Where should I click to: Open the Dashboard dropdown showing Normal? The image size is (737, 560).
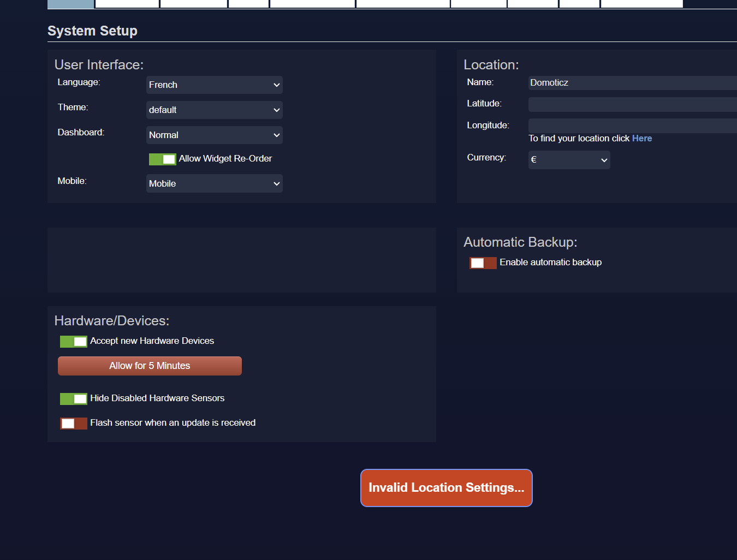tap(214, 135)
